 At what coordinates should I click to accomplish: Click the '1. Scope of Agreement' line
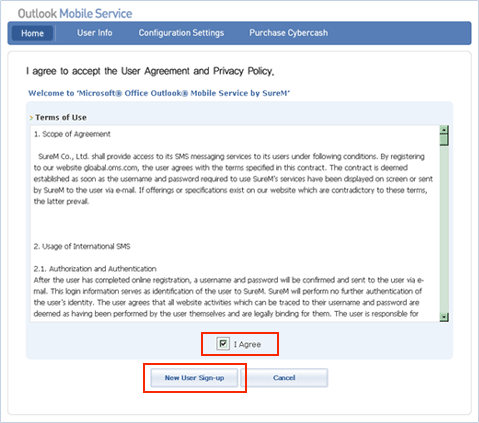coord(72,134)
